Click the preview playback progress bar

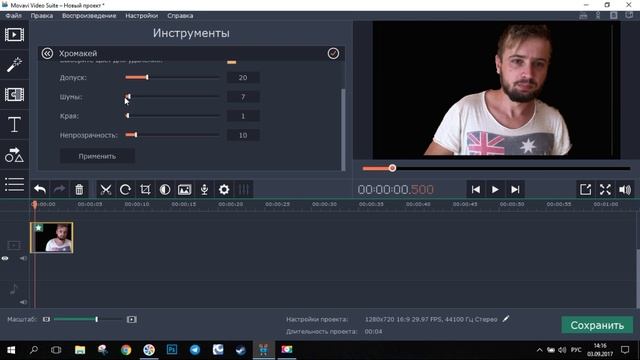496,168
